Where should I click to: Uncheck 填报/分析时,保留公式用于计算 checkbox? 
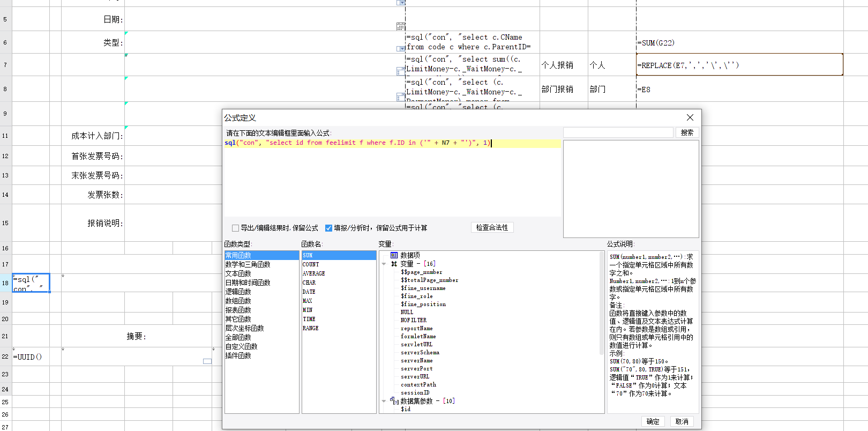click(x=329, y=228)
